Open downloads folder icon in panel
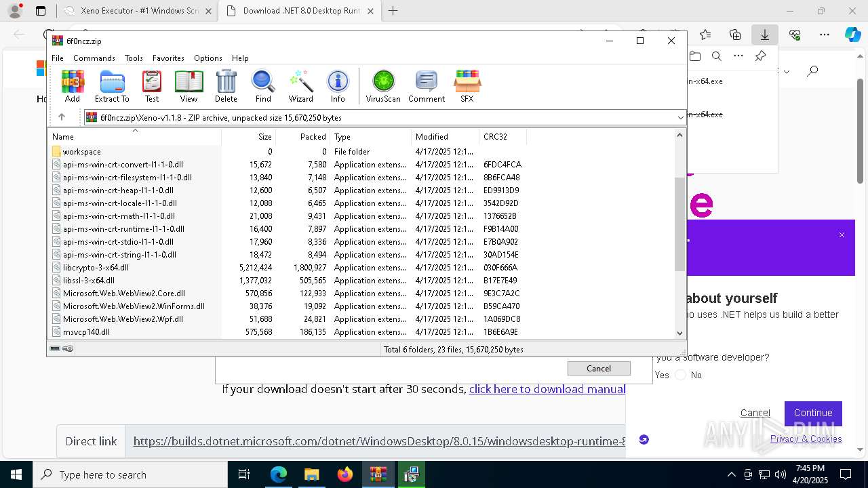Screen dimensions: 868x488 pyautogui.click(x=695, y=56)
